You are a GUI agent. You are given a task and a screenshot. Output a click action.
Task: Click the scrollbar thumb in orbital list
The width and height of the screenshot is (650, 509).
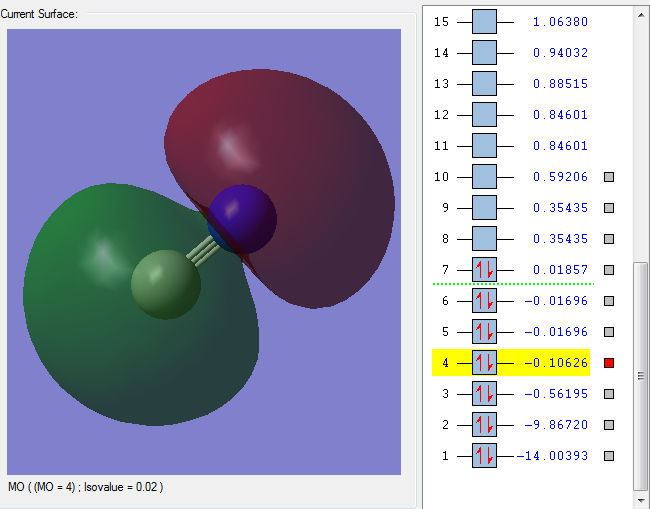[x=641, y=375]
